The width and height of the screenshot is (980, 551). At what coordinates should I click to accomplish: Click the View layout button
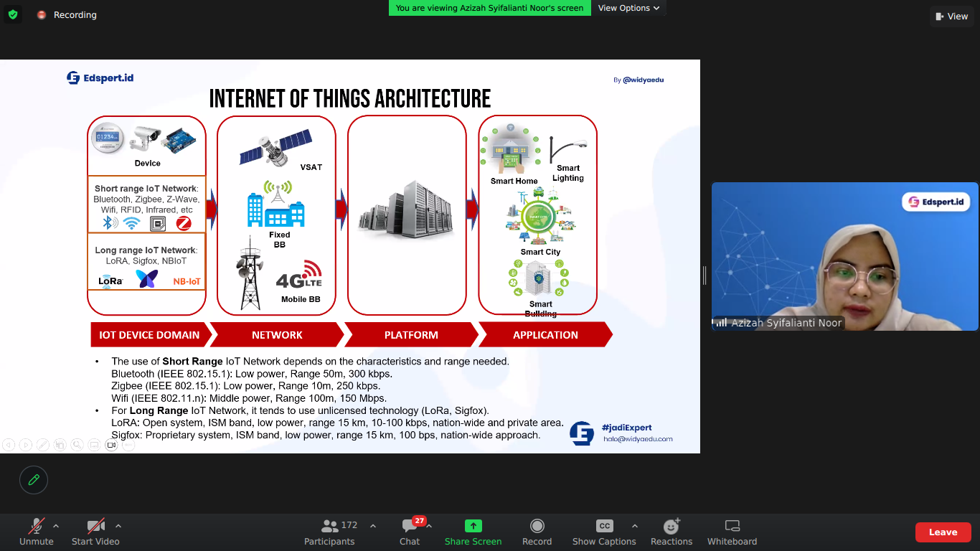951,16
